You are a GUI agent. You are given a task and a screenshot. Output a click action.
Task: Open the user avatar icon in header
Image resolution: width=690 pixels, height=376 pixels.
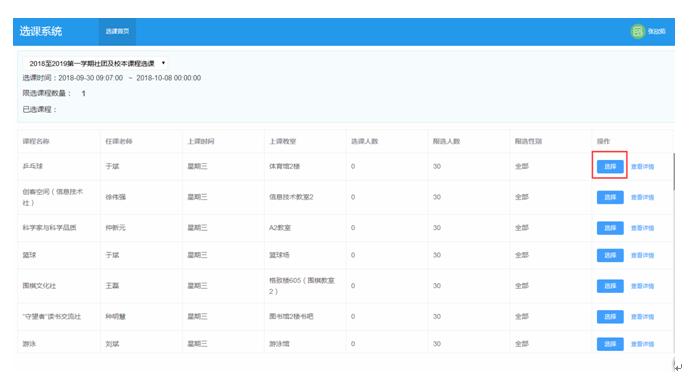click(x=637, y=31)
